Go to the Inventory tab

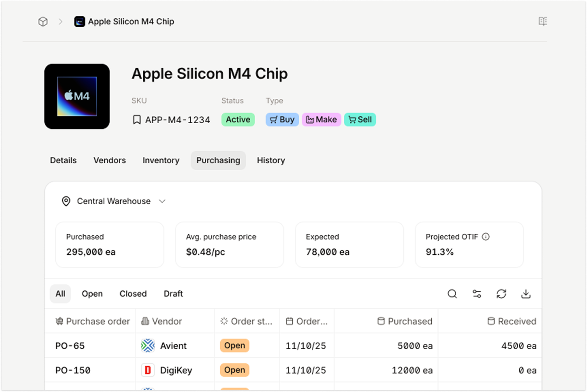[161, 160]
